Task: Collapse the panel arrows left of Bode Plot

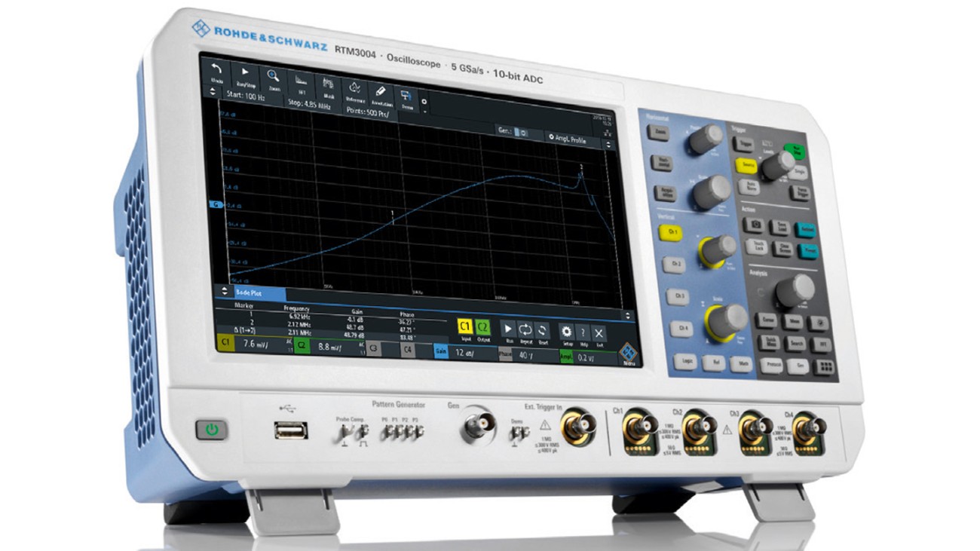Action: pos(224,291)
